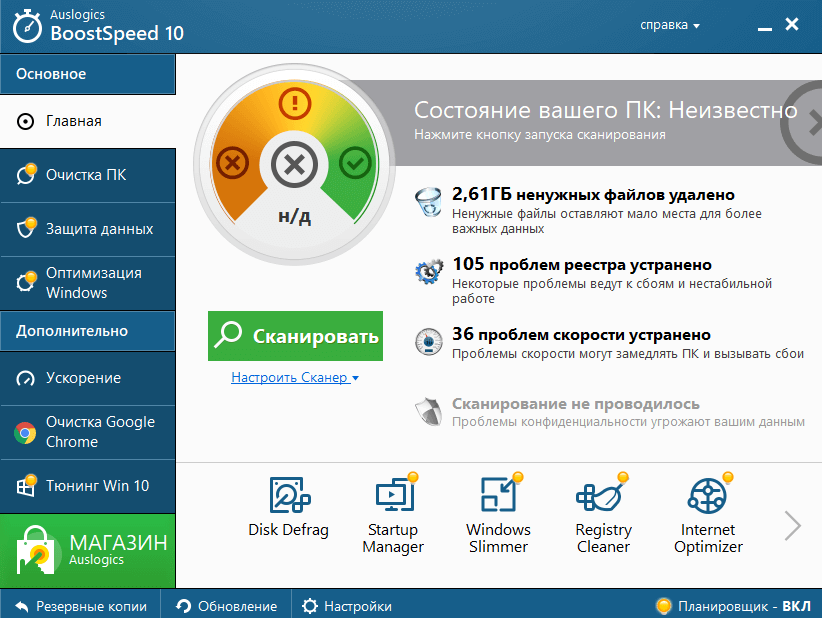Open Windows Slimmer tool
Screen dimensions: 822x618
[498, 497]
